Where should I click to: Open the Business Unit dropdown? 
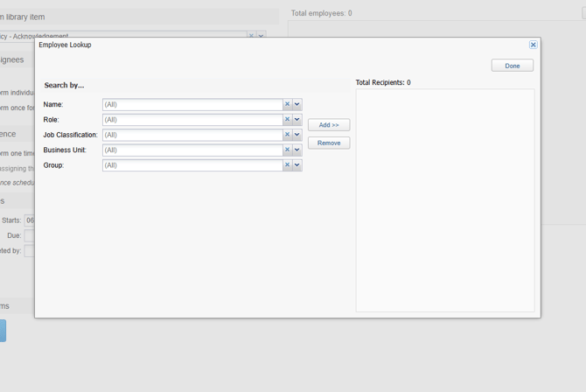point(297,150)
